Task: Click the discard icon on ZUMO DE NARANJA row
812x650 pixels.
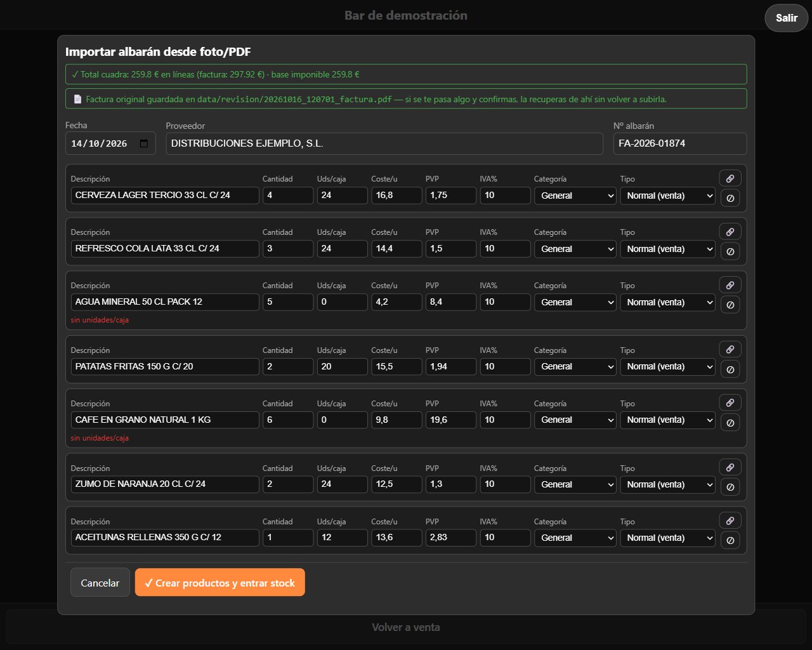Action: (730, 487)
